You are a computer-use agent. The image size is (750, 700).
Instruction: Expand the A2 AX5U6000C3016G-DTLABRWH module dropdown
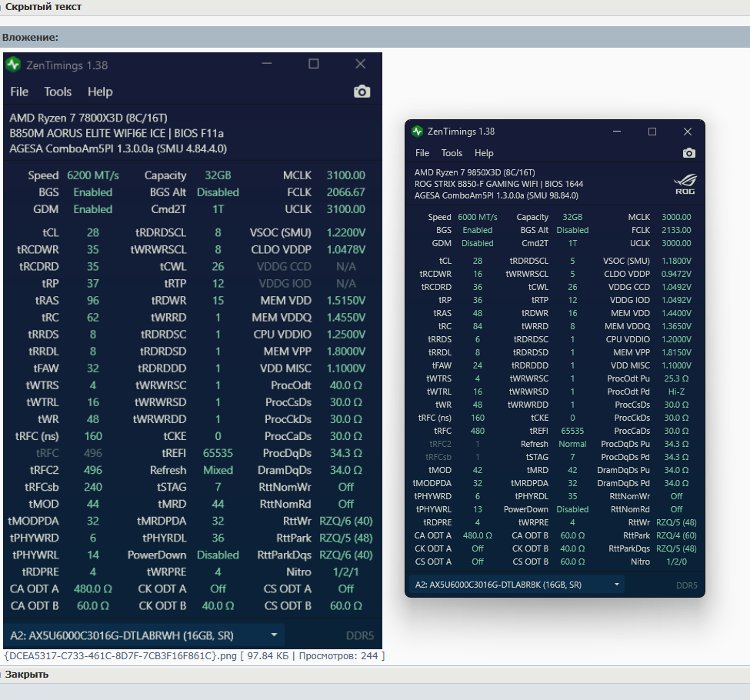[x=144, y=635]
